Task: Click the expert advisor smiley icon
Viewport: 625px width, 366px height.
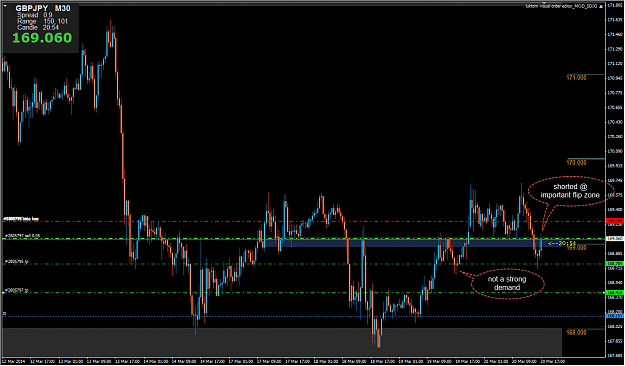Action: click(x=600, y=6)
